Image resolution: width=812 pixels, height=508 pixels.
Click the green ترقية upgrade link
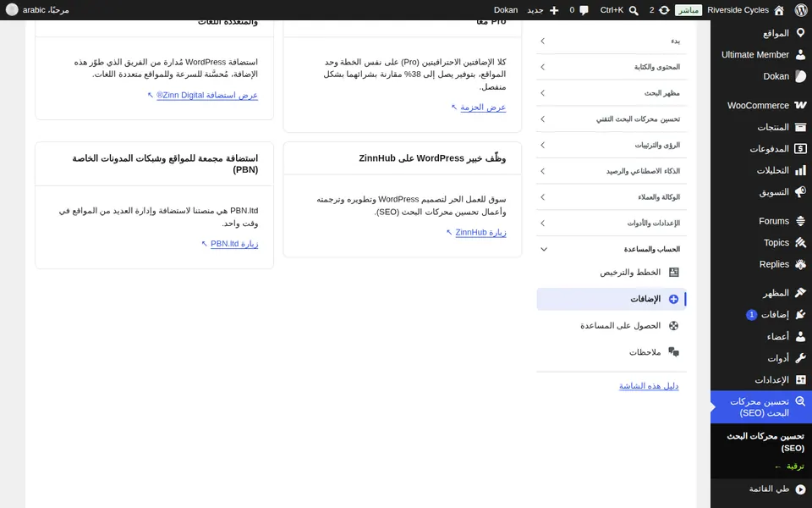pos(788,467)
